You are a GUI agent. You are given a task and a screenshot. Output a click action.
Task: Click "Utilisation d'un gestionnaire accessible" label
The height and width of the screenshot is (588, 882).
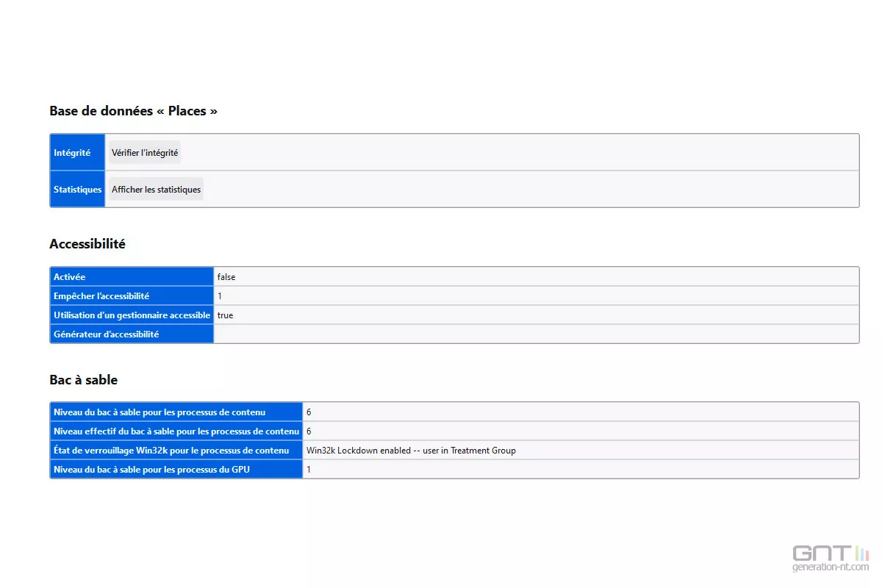132,315
